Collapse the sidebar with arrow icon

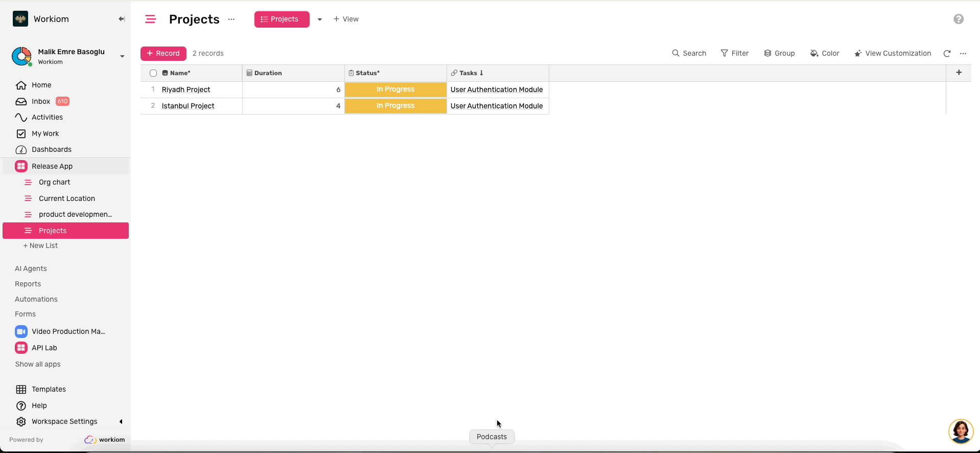coord(122,19)
